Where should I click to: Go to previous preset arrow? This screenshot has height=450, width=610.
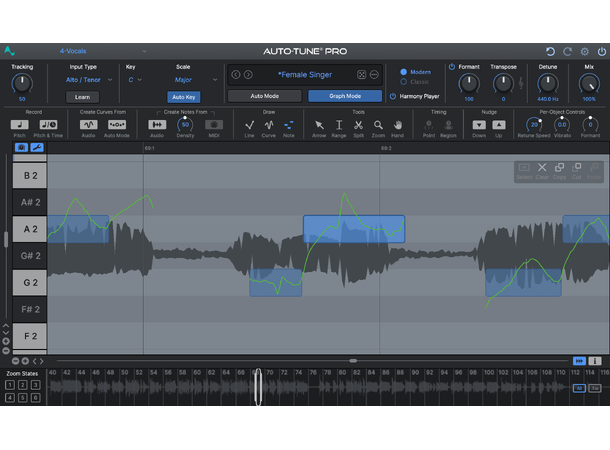tap(236, 74)
